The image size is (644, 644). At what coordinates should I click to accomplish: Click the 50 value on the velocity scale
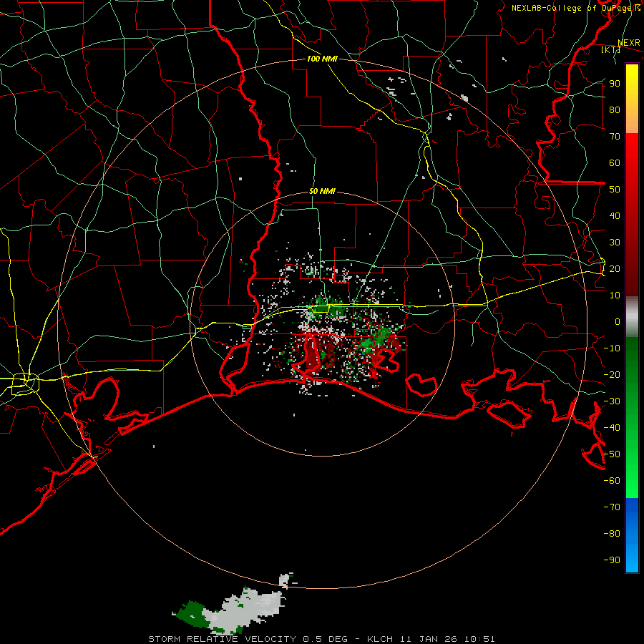tap(615, 190)
